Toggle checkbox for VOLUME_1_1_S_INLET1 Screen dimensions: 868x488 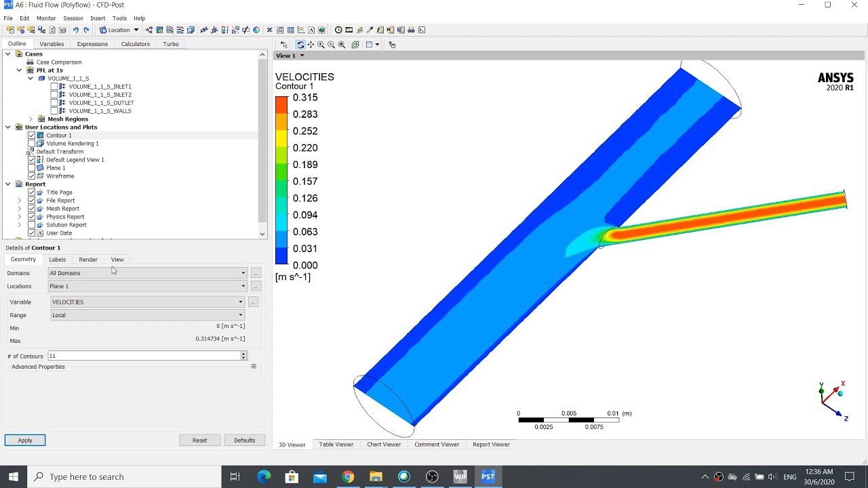(54, 87)
